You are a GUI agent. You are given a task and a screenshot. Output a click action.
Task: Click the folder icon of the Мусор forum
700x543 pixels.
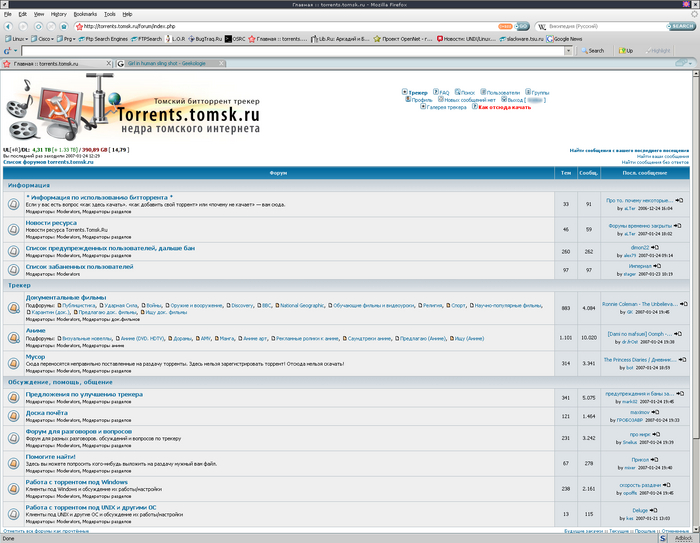click(14, 363)
